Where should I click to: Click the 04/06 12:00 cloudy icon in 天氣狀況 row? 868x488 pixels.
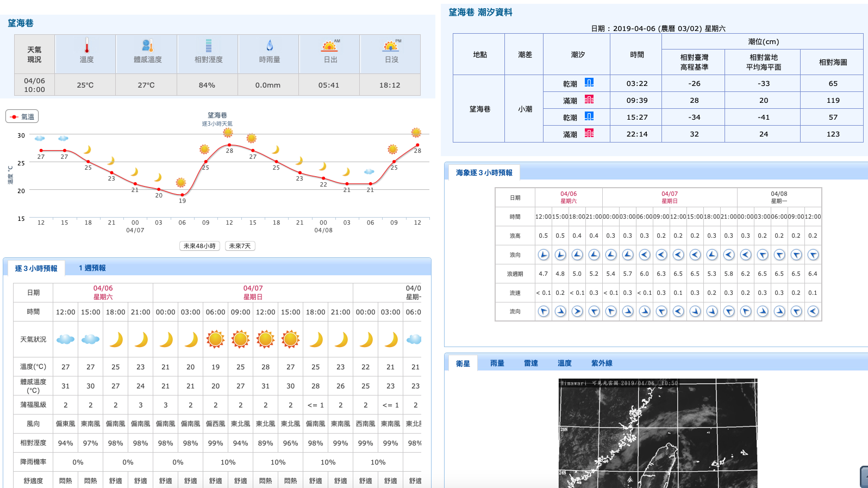(x=65, y=339)
